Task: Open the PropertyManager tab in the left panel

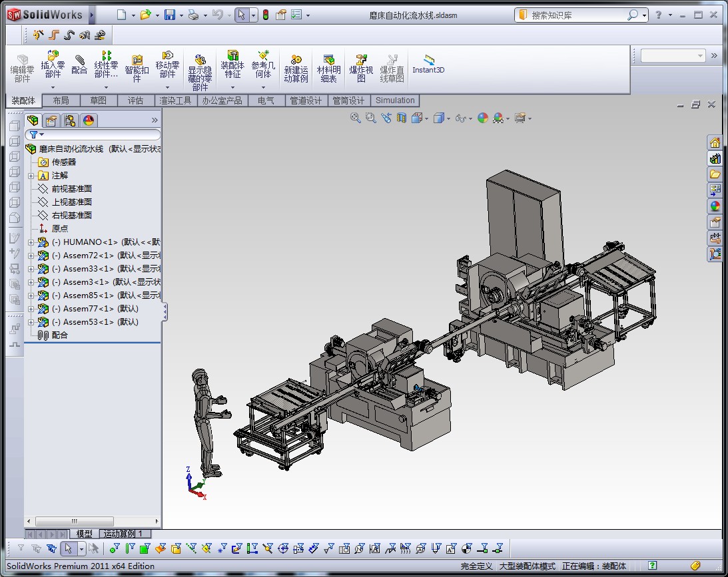Action: 51,120
